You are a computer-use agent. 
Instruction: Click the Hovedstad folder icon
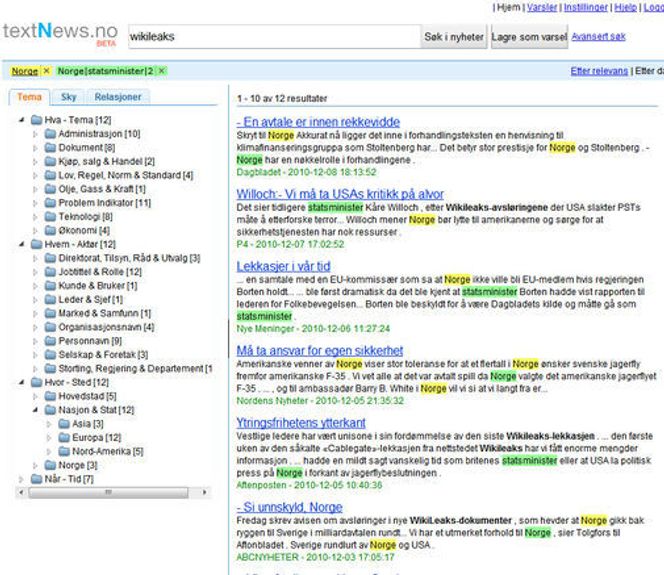[50, 396]
